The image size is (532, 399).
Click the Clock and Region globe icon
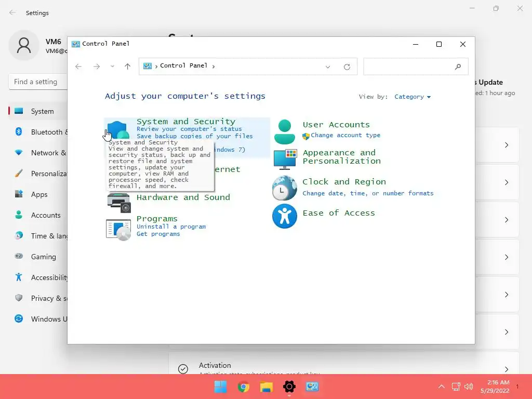point(284,188)
